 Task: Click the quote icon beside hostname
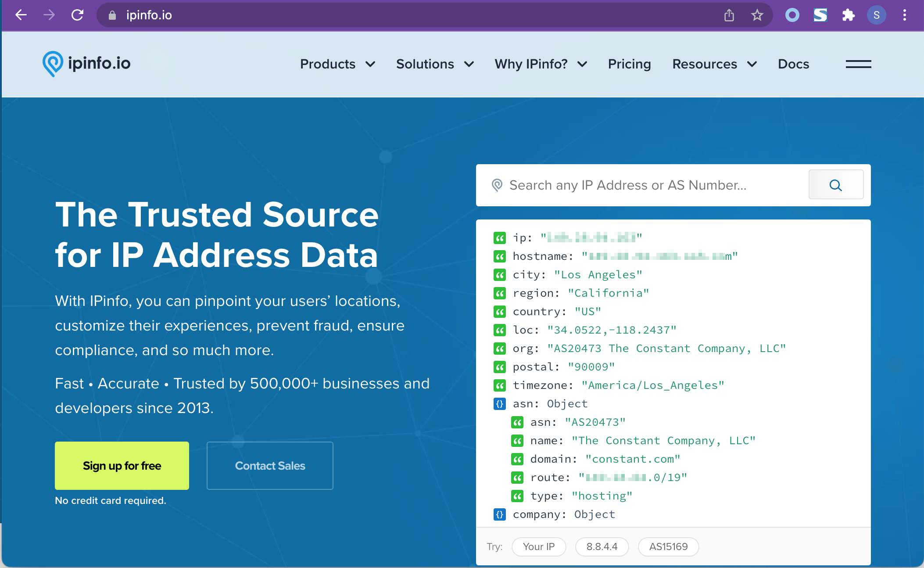tap(499, 256)
